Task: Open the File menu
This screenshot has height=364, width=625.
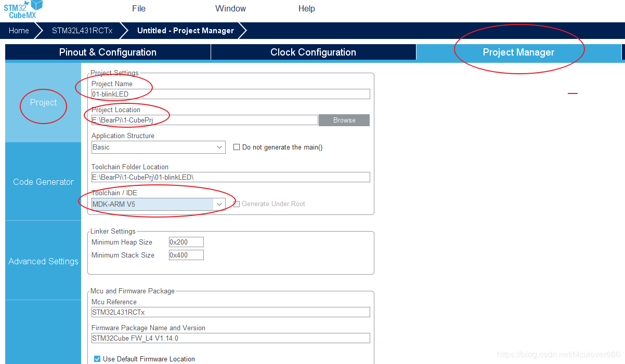Action: [139, 8]
